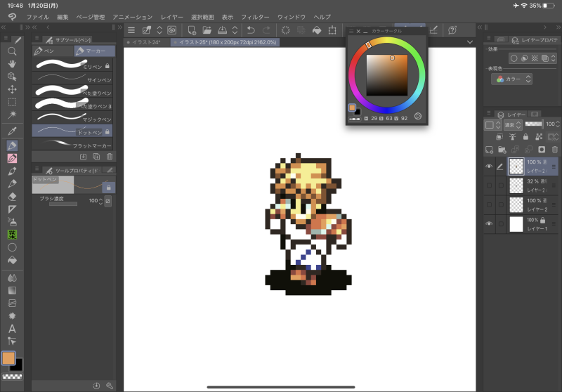Screen dimensions: 562x392
Task: Select the figure ellipse tool
Action: click(x=12, y=247)
